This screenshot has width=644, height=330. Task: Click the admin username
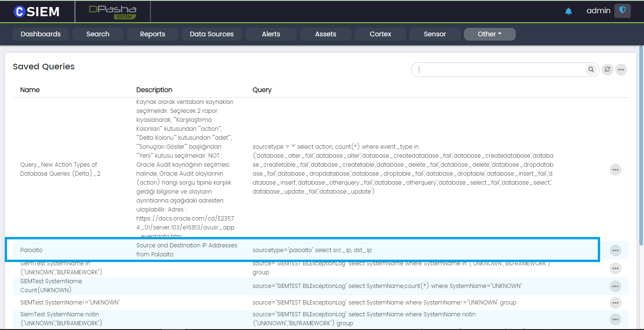pyautogui.click(x=598, y=11)
